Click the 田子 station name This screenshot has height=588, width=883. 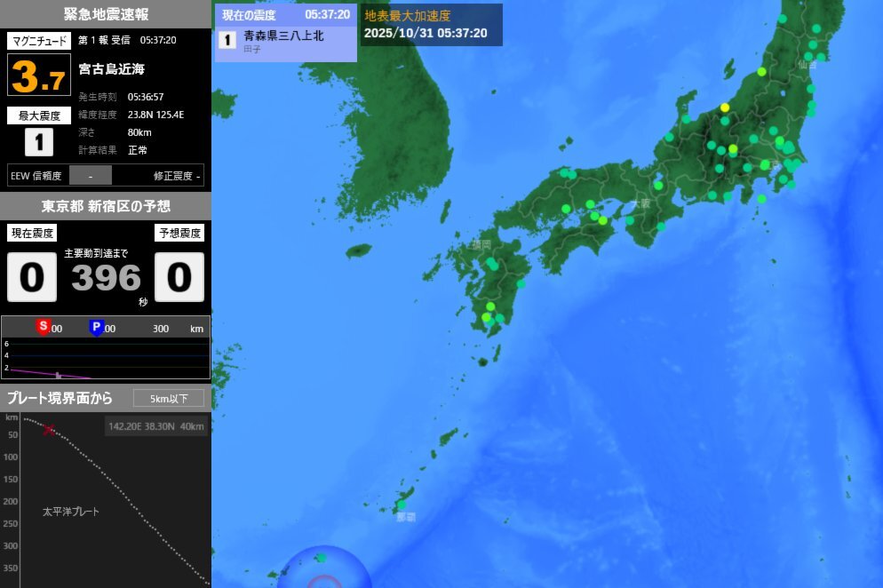(252, 50)
